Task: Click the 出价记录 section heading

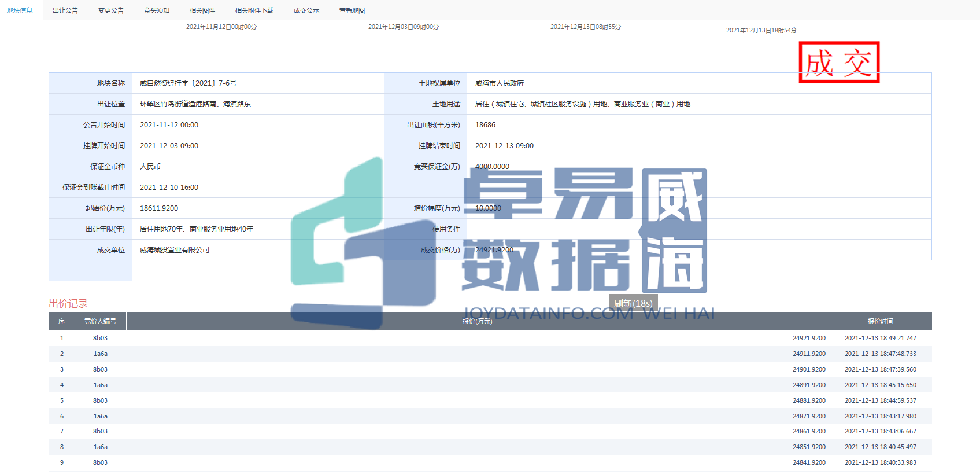Action: (x=68, y=304)
